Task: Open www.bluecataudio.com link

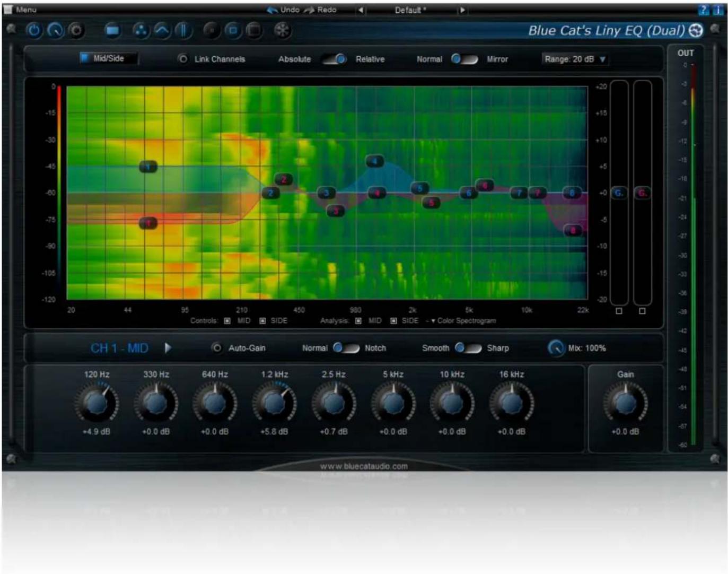Action: (x=364, y=466)
